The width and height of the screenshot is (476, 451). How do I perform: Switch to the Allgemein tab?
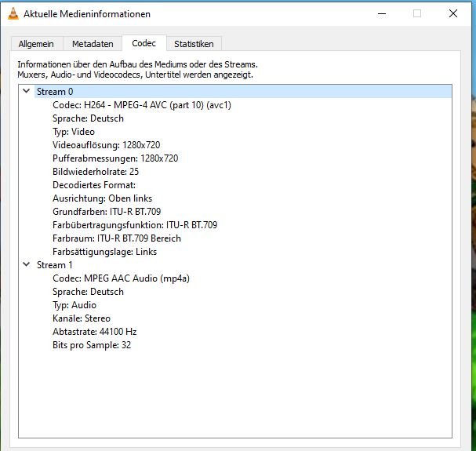pyautogui.click(x=36, y=44)
